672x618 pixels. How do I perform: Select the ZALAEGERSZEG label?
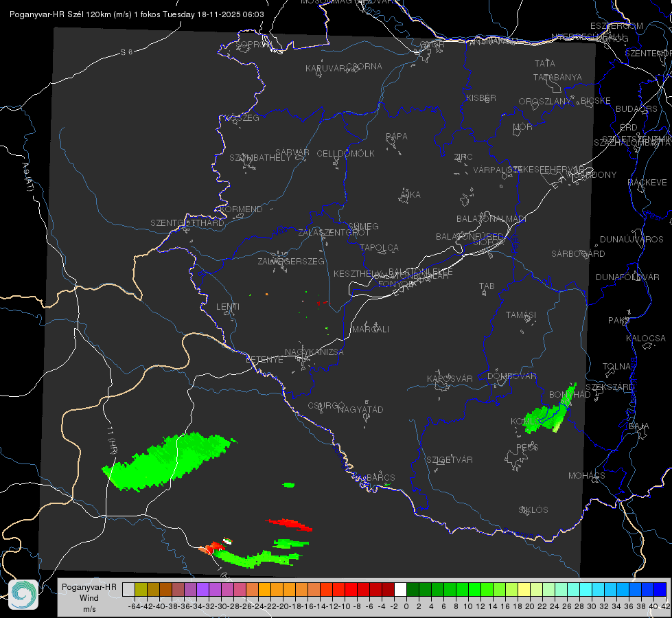[291, 261]
